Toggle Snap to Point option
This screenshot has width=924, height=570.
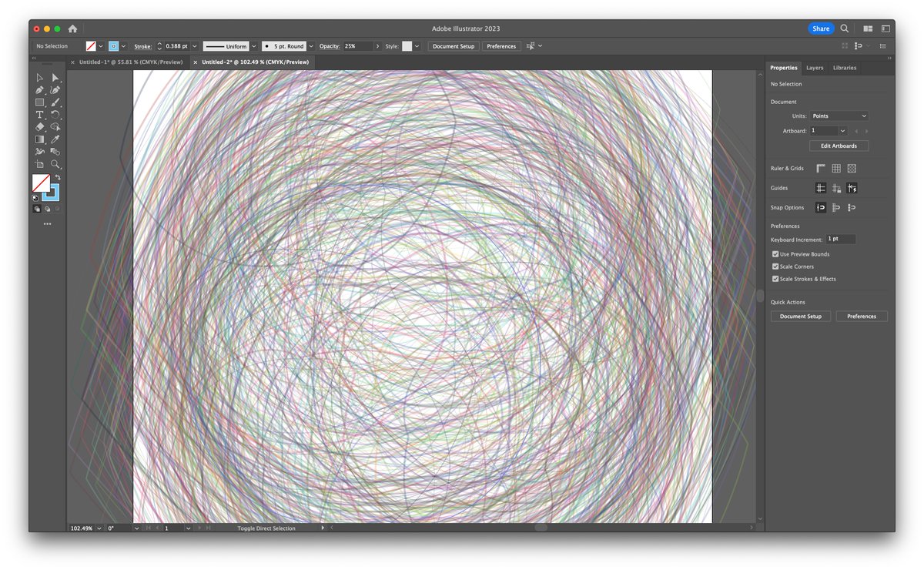pos(821,207)
